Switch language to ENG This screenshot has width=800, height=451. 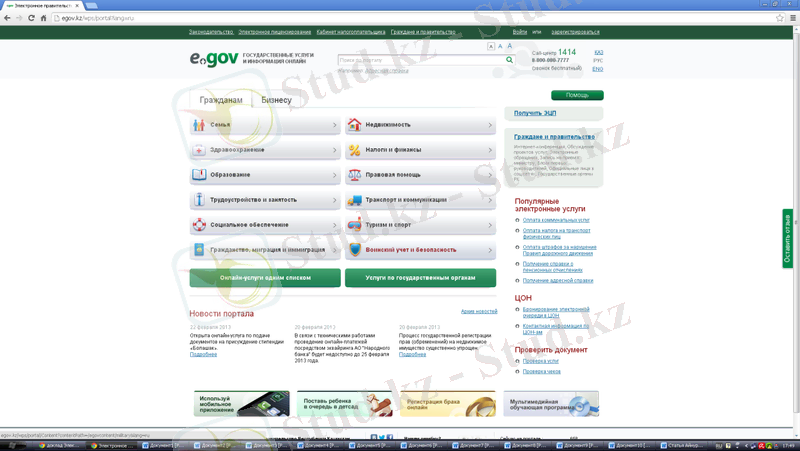pyautogui.click(x=597, y=68)
